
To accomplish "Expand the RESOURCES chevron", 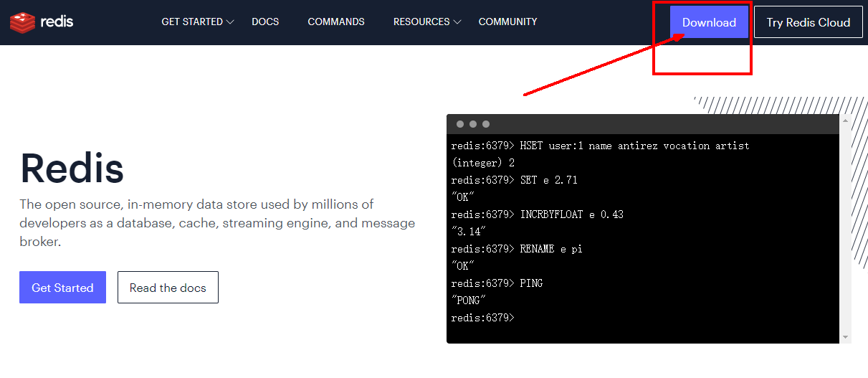I will point(457,22).
